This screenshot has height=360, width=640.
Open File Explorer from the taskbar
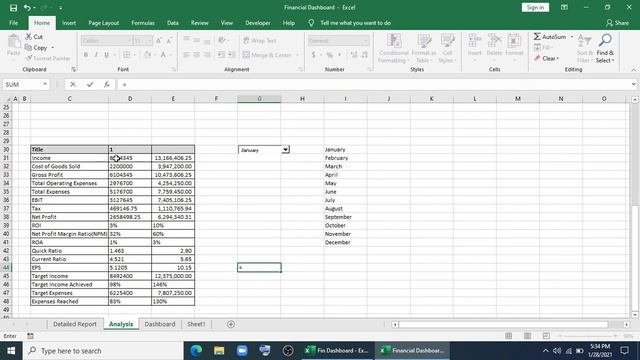[219, 351]
